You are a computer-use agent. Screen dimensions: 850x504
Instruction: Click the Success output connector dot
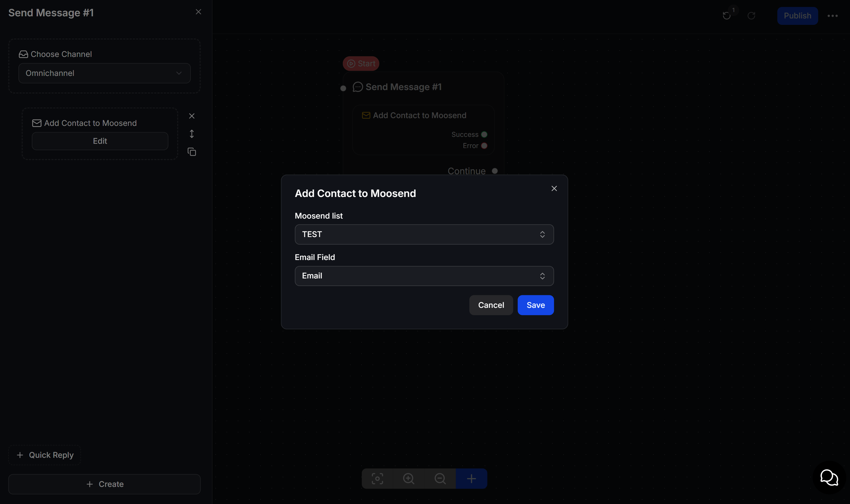tap(484, 134)
